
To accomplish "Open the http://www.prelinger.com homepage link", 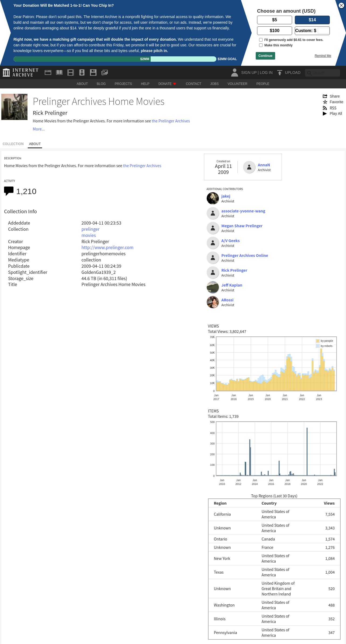I will tap(108, 247).
